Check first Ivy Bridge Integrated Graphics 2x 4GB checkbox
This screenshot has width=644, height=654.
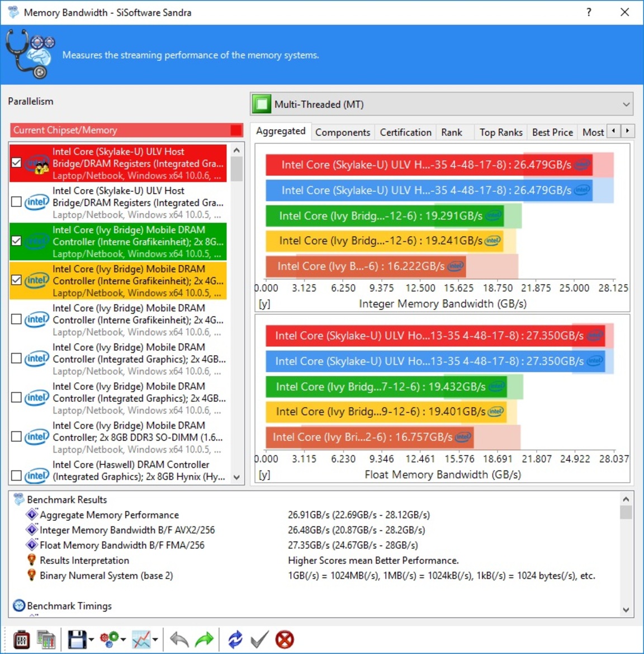pos(16,358)
